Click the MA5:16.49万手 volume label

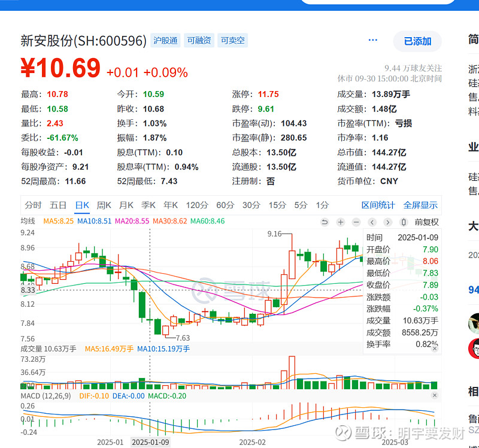(x=109, y=349)
